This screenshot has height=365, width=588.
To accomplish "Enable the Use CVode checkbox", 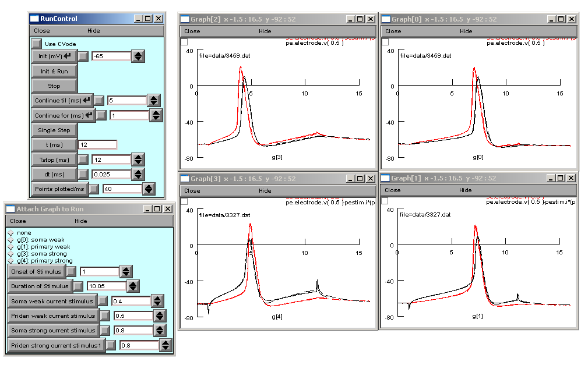I will (37, 44).
